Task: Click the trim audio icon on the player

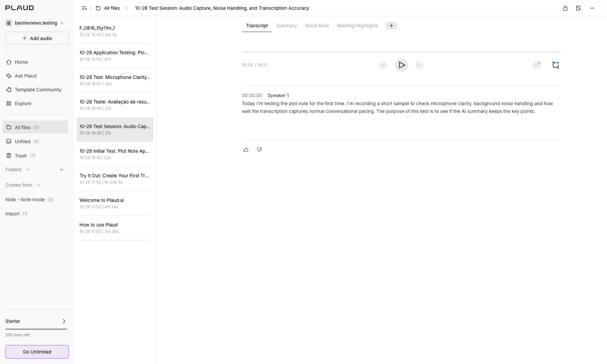Action: [x=555, y=65]
